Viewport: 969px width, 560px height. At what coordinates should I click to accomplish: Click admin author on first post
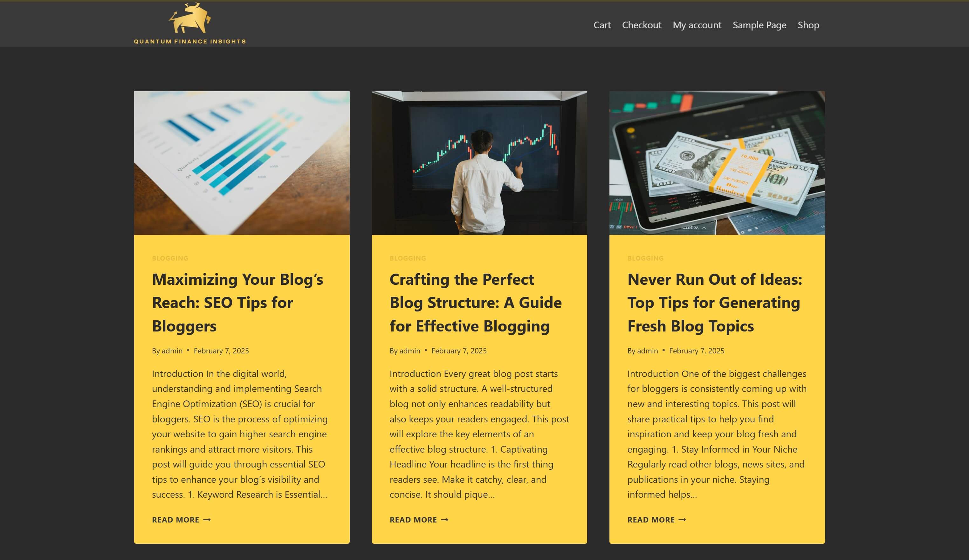pyautogui.click(x=172, y=351)
